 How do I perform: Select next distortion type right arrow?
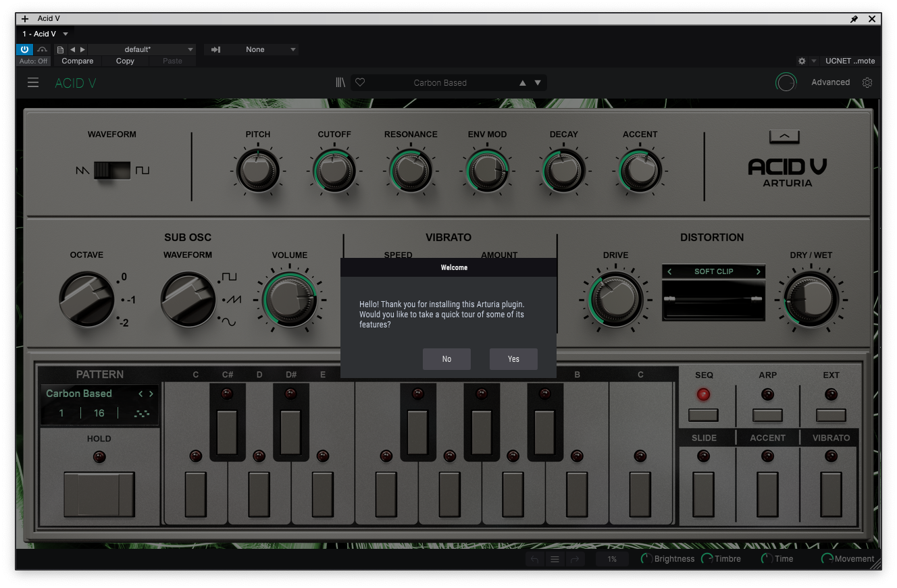pyautogui.click(x=759, y=271)
